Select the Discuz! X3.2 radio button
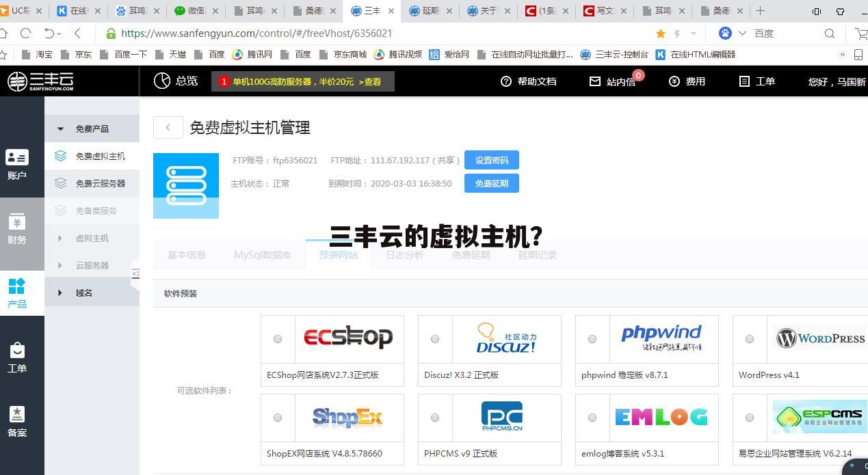Image resolution: width=868 pixels, height=475 pixels. pyautogui.click(x=435, y=338)
